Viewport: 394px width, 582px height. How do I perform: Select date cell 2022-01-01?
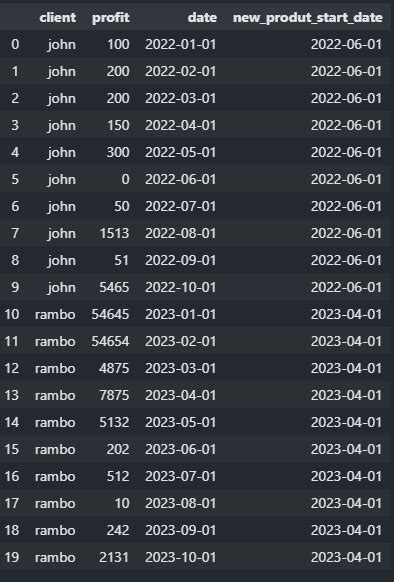[180, 45]
